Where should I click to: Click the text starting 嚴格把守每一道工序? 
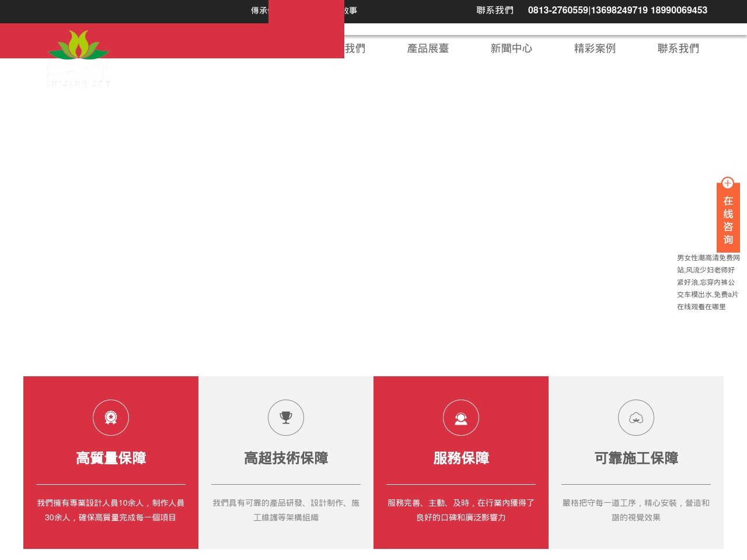click(636, 510)
